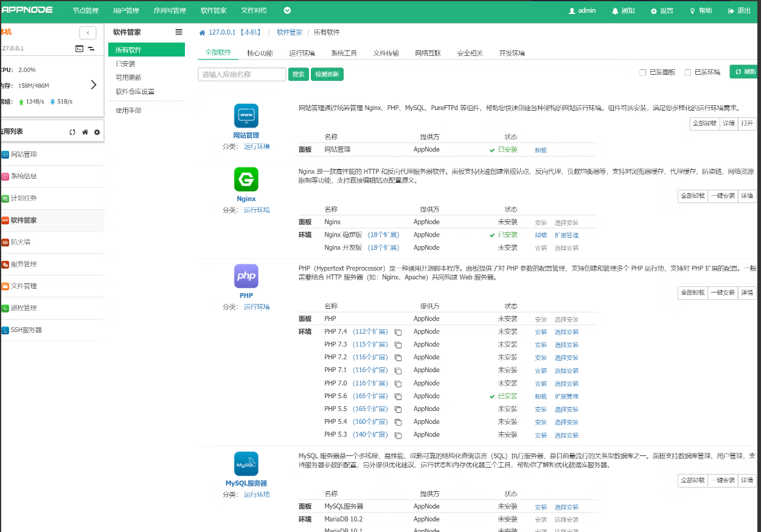This screenshot has height=532, width=761.
Task: Click 打开 button for 网站管理
Action: pos(747,123)
